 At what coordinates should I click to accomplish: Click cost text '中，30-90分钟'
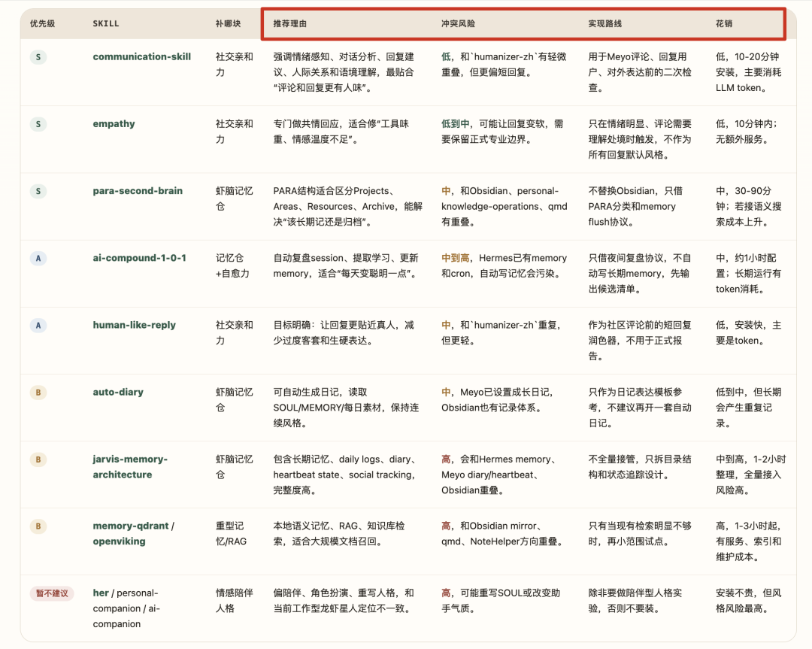point(748,206)
